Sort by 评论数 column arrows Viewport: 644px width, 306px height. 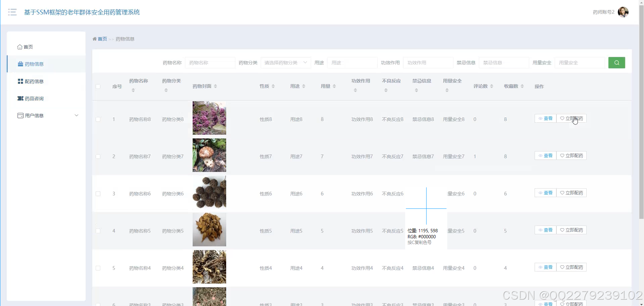[492, 86]
